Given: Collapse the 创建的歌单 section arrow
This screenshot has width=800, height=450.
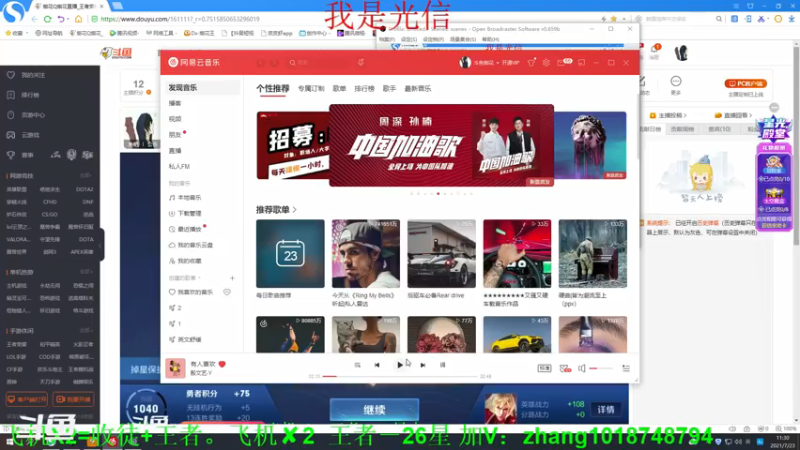Looking at the screenshot, I should 199,278.
